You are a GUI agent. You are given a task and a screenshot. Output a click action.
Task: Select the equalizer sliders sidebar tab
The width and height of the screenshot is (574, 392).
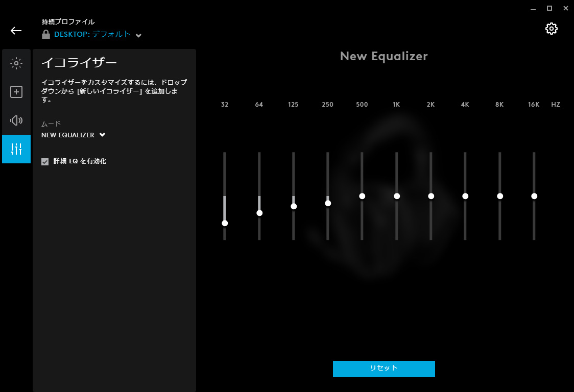pos(16,149)
